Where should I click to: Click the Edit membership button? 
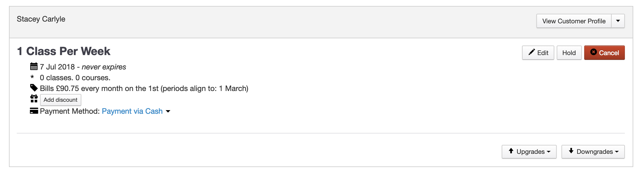pyautogui.click(x=538, y=53)
